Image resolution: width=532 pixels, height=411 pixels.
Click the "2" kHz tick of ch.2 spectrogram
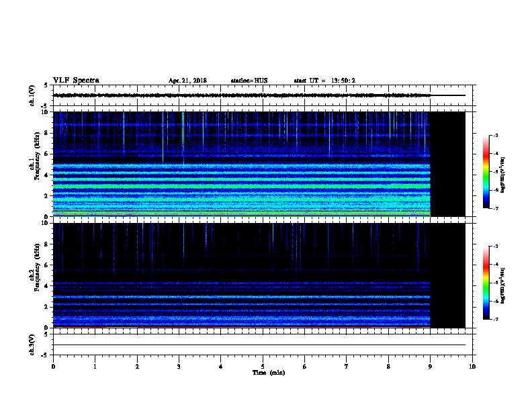46,307
